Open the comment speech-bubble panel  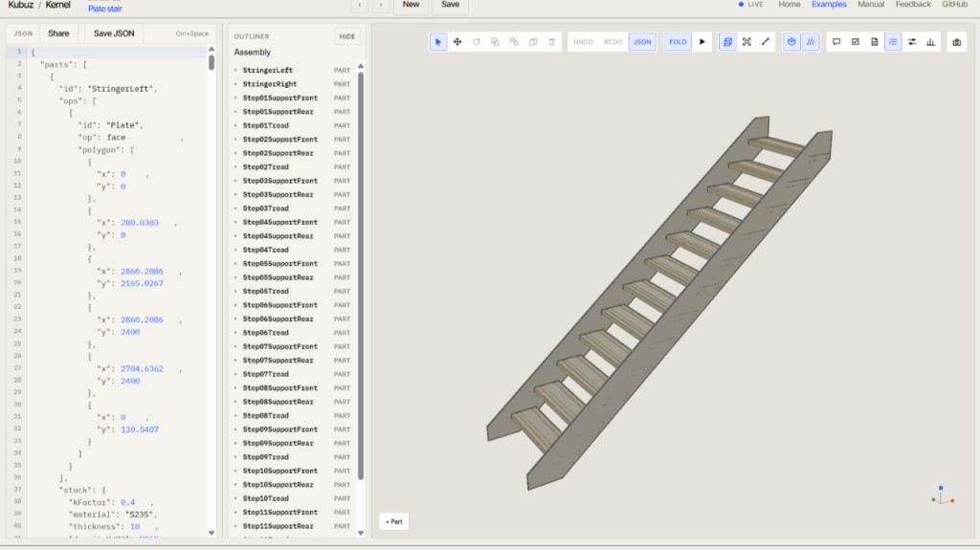pos(836,42)
